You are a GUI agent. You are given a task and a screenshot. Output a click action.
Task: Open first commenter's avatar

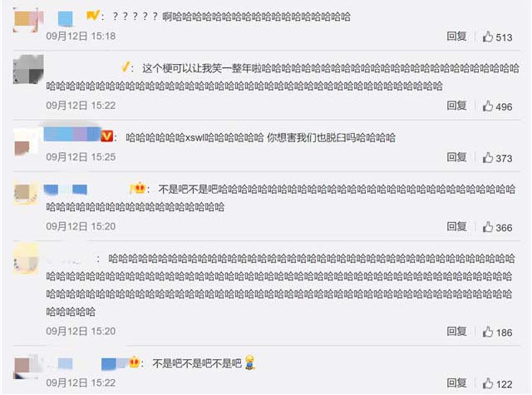(x=28, y=20)
